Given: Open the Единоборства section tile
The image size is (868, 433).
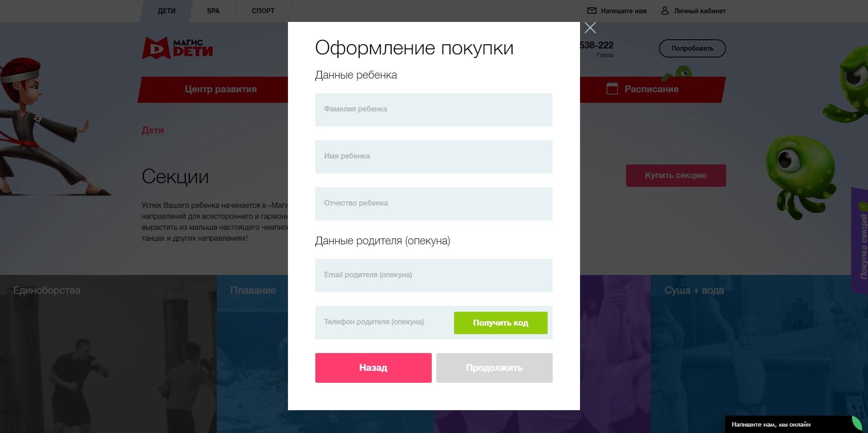Looking at the screenshot, I should pos(108,354).
